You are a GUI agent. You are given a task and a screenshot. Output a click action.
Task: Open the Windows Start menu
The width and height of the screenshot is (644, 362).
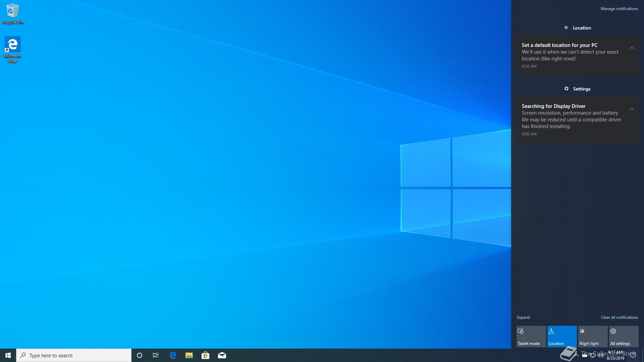tap(8, 355)
